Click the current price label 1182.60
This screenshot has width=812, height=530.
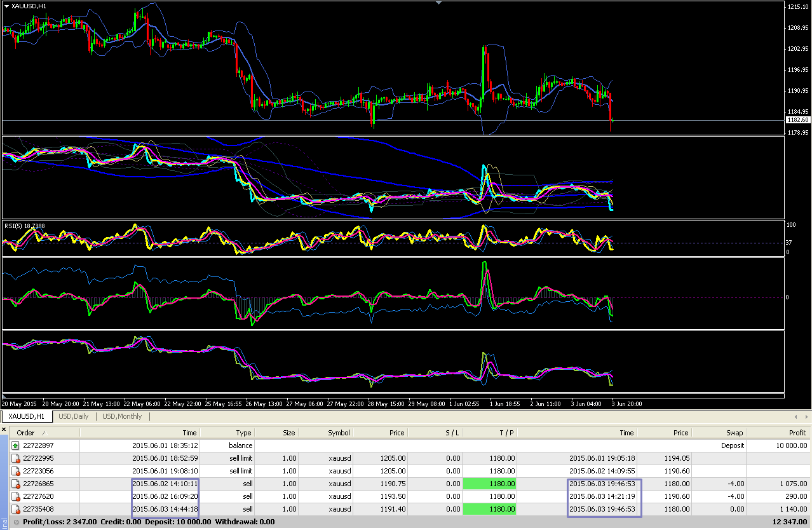point(797,119)
